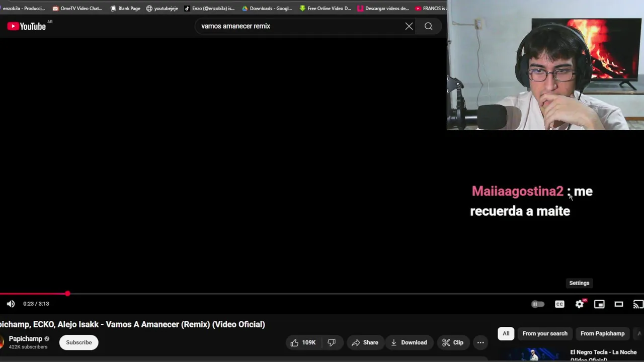This screenshot has height=362, width=644.
Task: Click the Maiiaagostina2 chat username
Action: click(517, 191)
